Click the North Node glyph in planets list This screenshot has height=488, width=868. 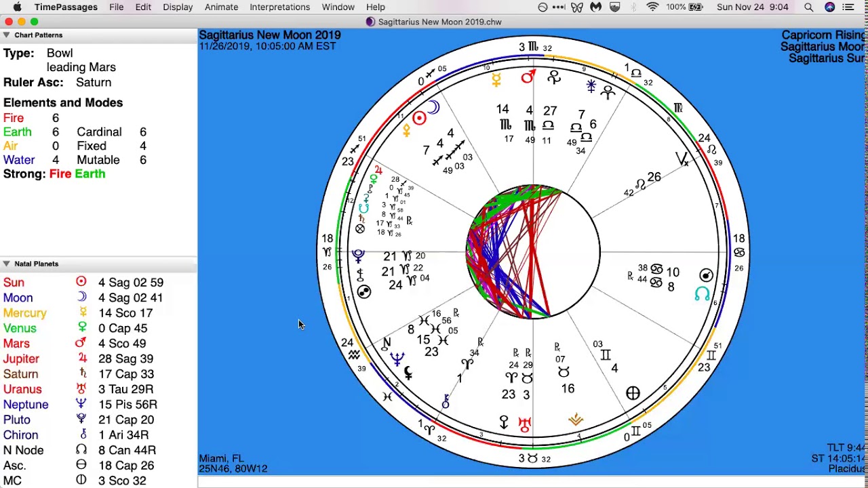[81, 450]
